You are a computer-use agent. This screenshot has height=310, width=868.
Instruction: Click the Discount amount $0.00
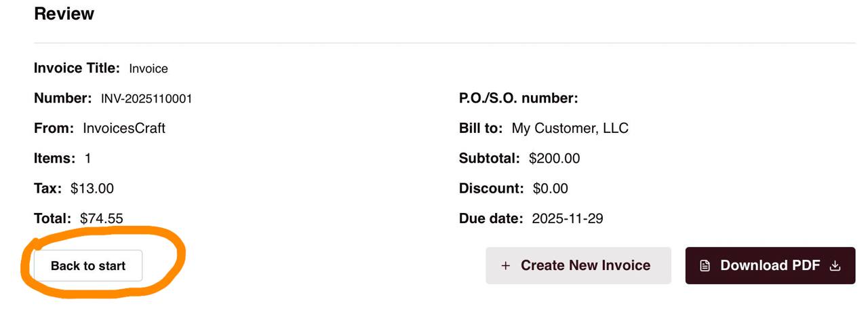550,189
